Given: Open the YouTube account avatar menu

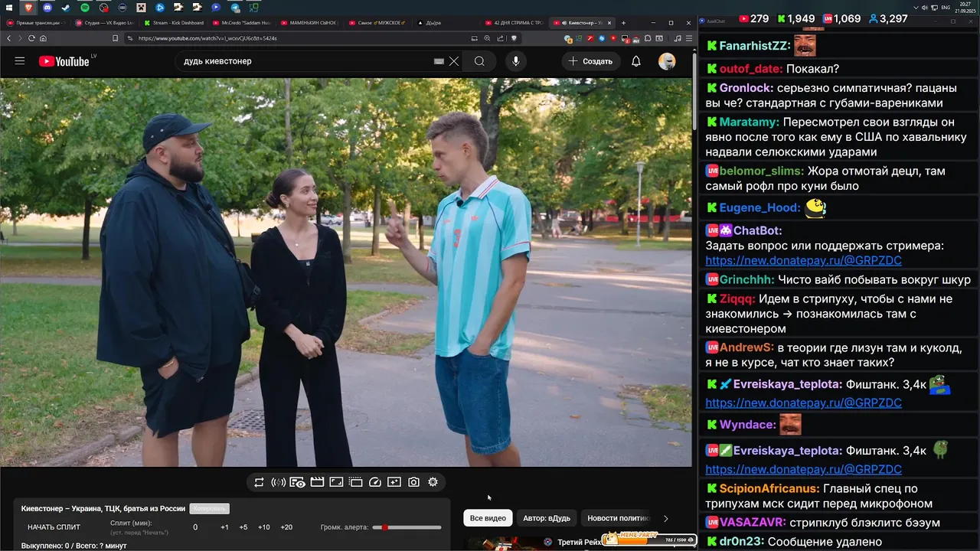Looking at the screenshot, I should [x=667, y=61].
